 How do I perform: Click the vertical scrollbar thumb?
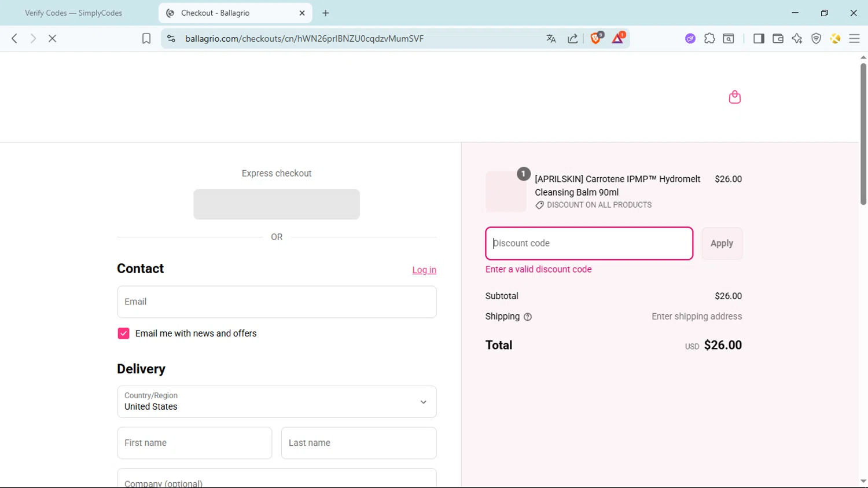point(863,134)
